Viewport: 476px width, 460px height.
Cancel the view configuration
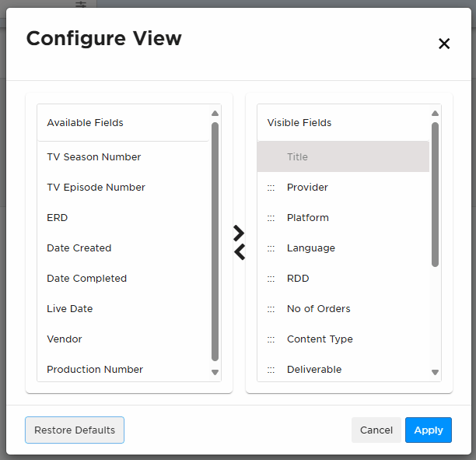point(376,430)
